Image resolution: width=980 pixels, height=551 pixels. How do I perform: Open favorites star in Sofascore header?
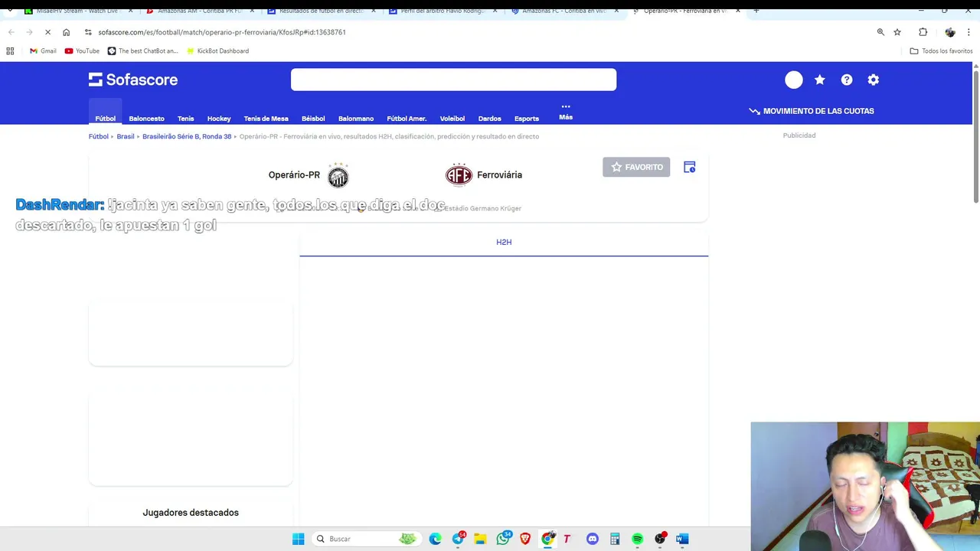820,80
